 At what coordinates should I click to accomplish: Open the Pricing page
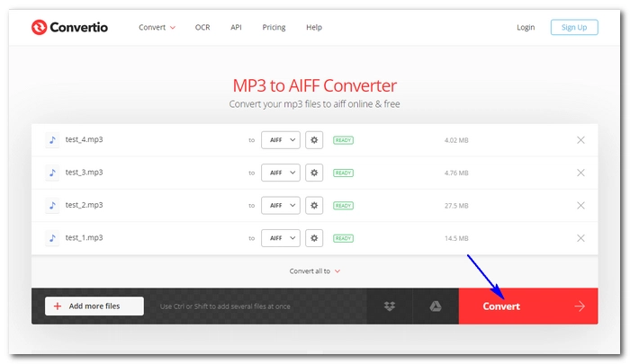click(274, 27)
